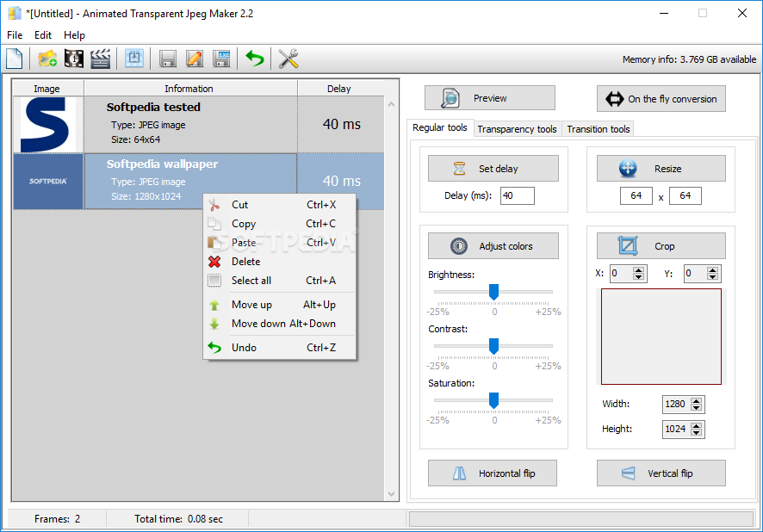This screenshot has height=532, width=763.
Task: Open the add images icon with green plus
Action: pyautogui.click(x=47, y=59)
